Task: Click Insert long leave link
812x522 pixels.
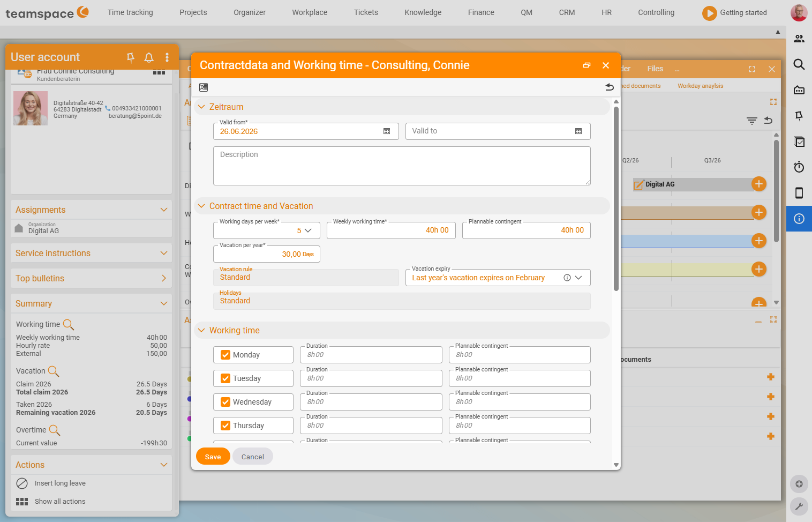Action: click(60, 483)
